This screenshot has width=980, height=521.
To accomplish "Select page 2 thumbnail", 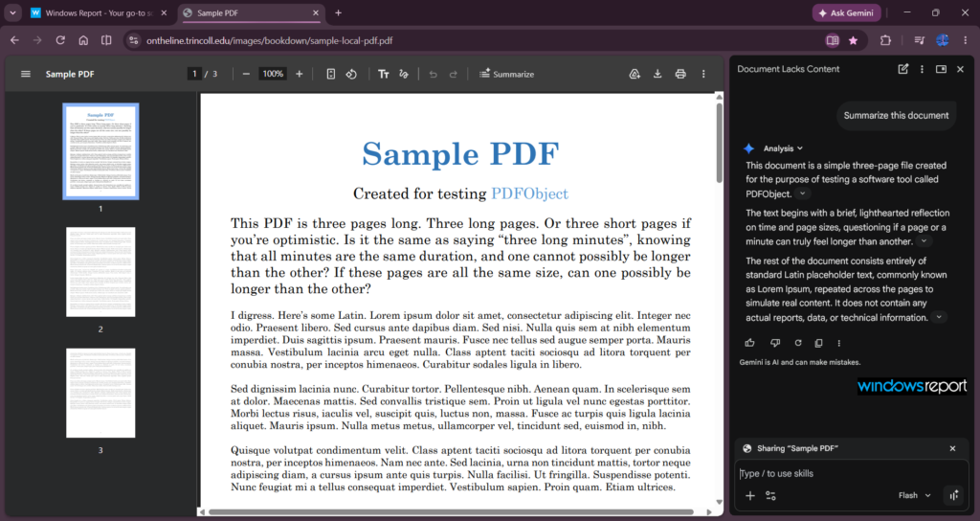I will click(100, 272).
